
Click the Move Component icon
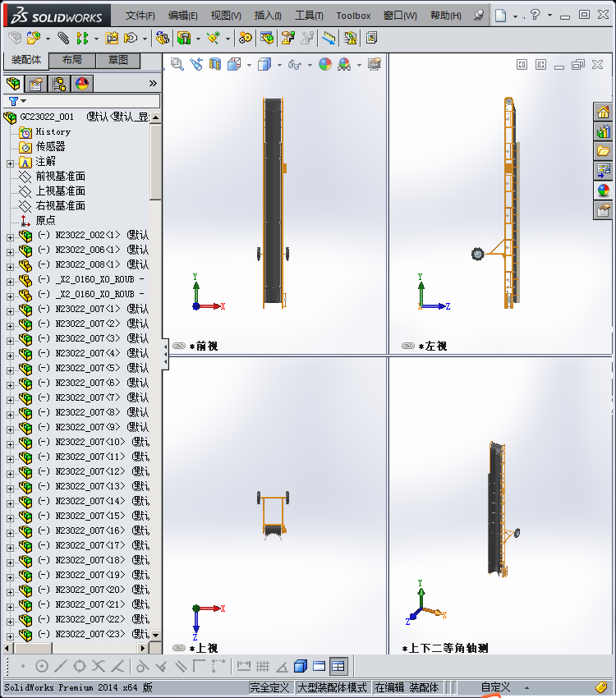[x=131, y=38]
